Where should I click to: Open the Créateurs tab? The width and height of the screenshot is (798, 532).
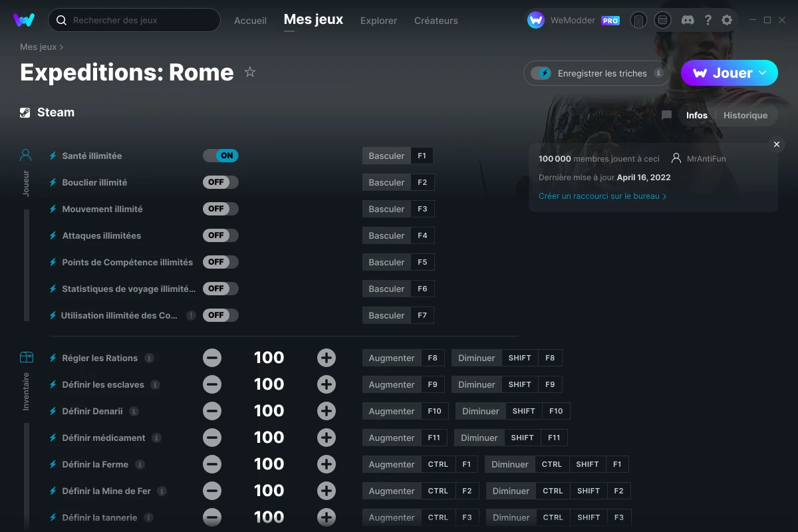(x=436, y=21)
